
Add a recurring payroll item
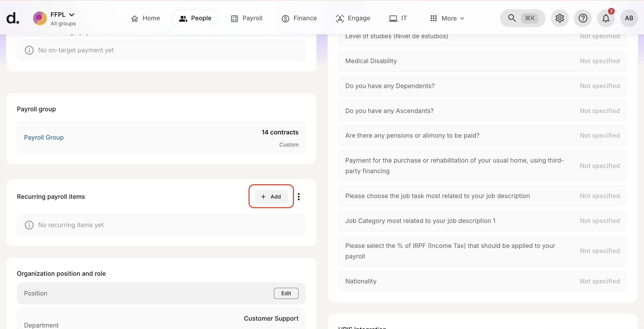pos(271,197)
